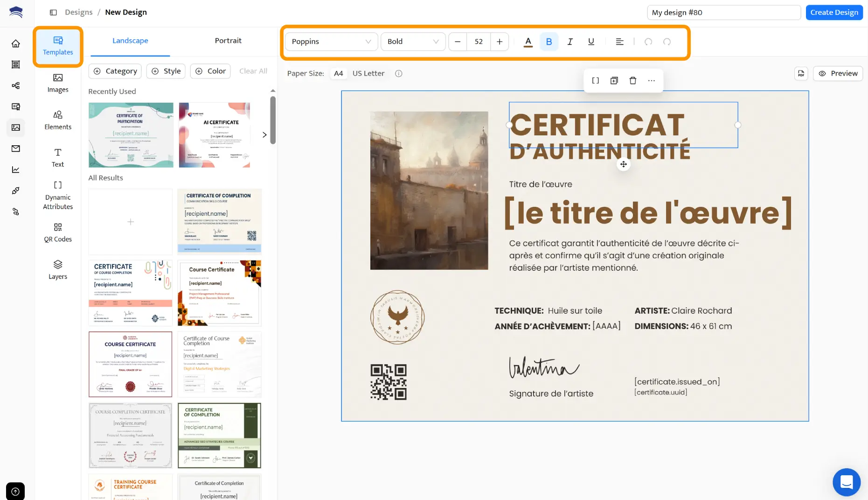Click the font size field showing 52

[x=479, y=42]
